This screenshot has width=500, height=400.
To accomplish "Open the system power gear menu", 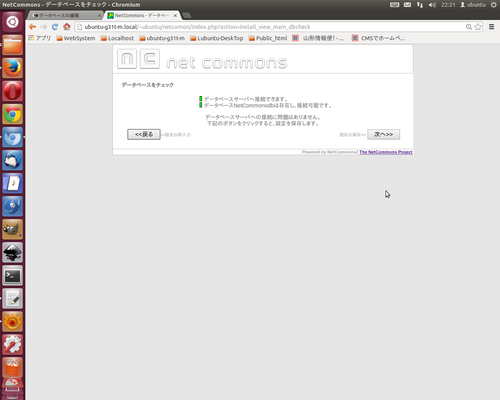I will tap(494, 5).
